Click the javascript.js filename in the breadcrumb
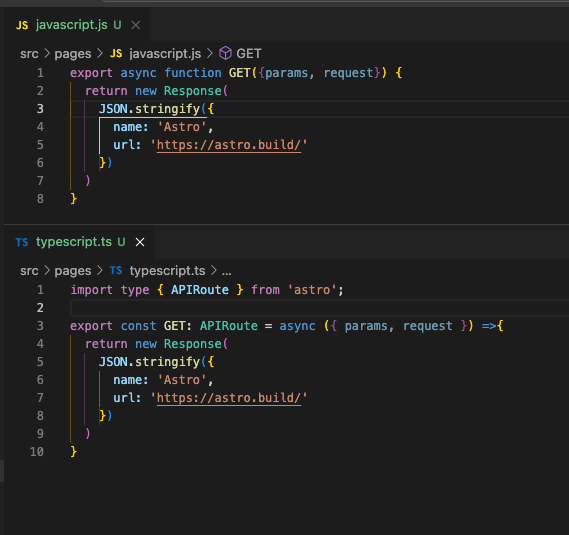569x535 pixels. 165,54
